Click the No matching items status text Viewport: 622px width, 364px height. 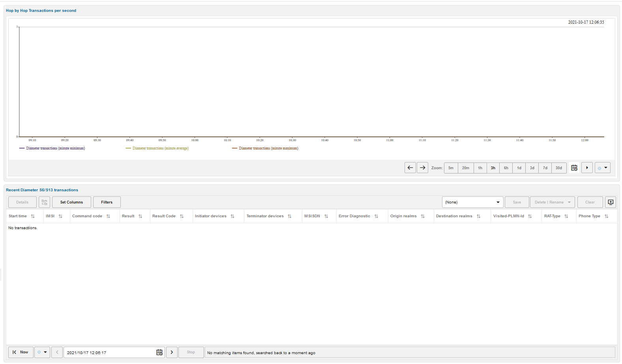click(261, 353)
